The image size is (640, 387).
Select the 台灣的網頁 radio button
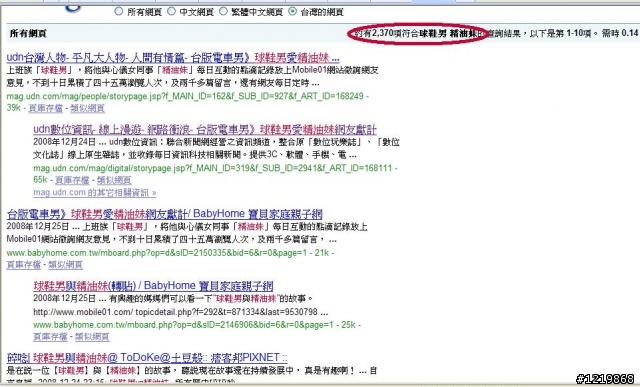click(x=292, y=12)
